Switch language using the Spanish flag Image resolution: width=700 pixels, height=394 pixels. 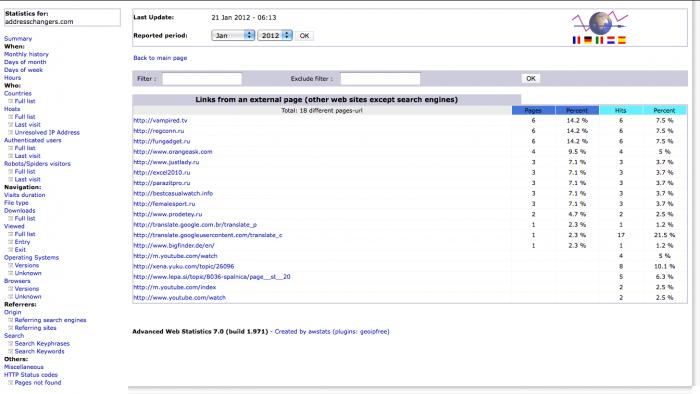[622, 40]
